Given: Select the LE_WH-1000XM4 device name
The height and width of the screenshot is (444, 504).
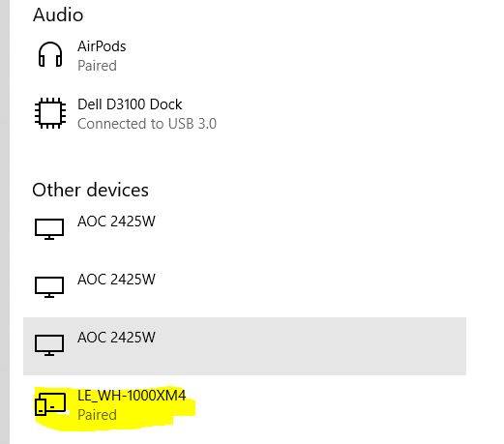Looking at the screenshot, I should pos(132,396).
